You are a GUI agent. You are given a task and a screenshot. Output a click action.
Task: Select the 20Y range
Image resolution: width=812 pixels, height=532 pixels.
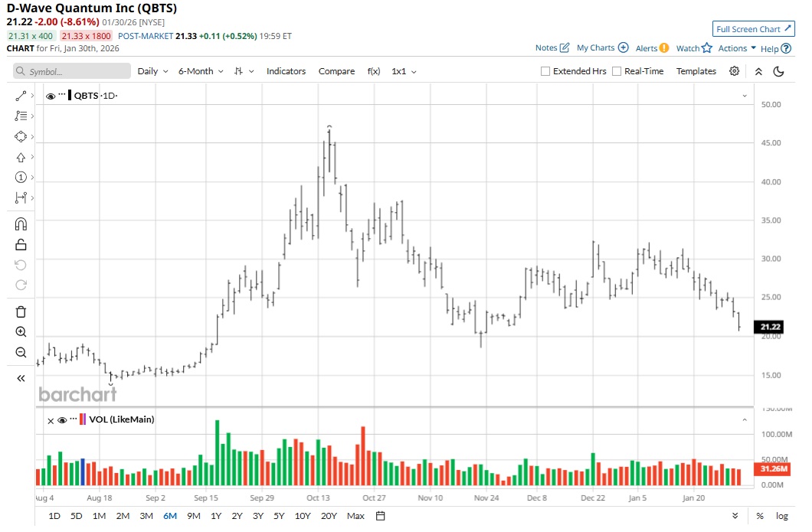(x=329, y=516)
